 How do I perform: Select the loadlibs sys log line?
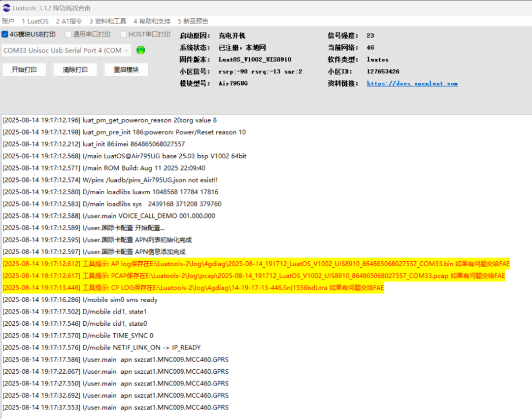coord(112,204)
